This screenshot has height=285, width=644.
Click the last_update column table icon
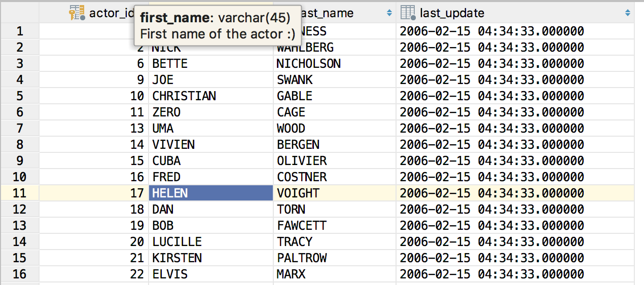pyautogui.click(x=407, y=13)
